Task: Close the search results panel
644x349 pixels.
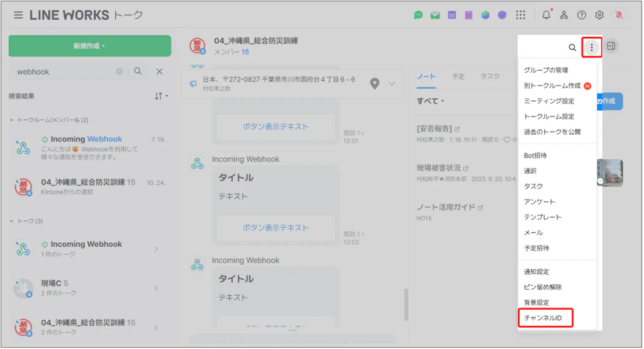Action: pyautogui.click(x=159, y=72)
